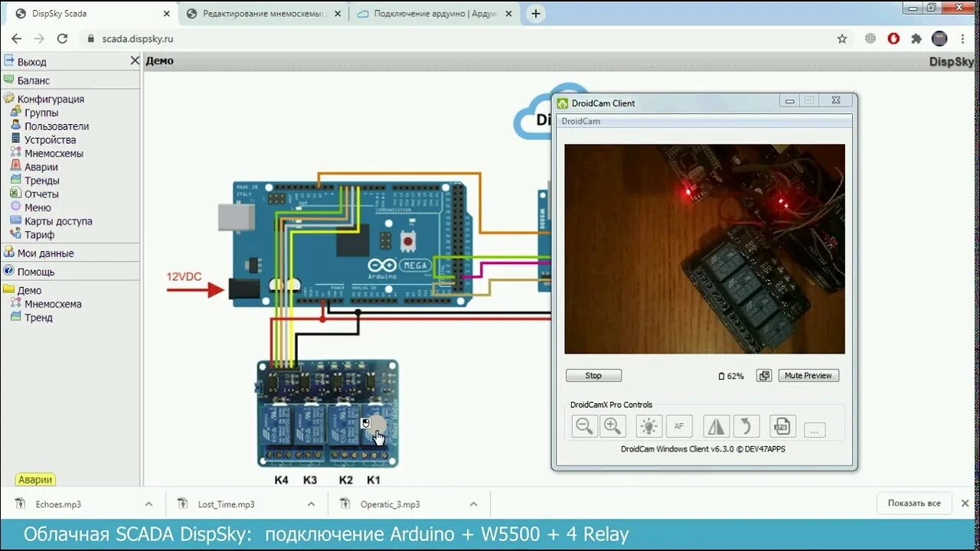Open Тренд under the Демо folder
Image resolution: width=980 pixels, height=551 pixels.
click(x=38, y=318)
